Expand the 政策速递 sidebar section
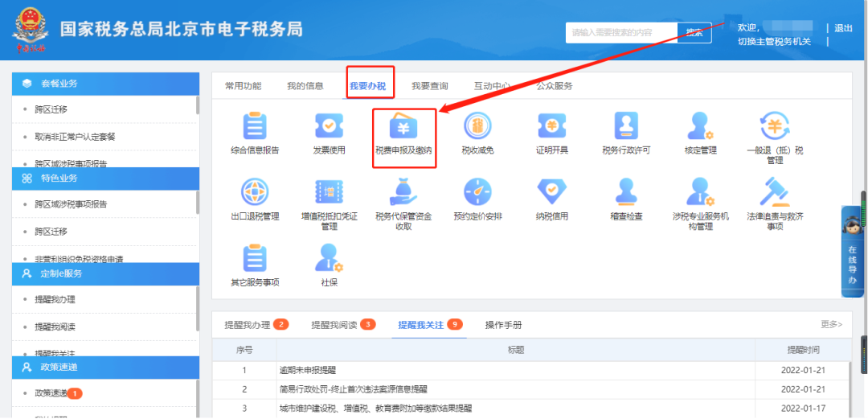The width and height of the screenshot is (868, 419). click(x=106, y=367)
